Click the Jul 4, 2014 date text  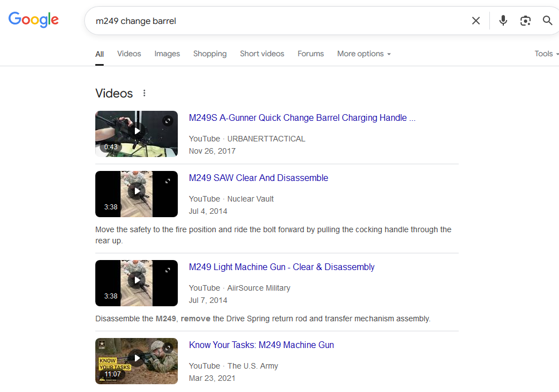(208, 211)
